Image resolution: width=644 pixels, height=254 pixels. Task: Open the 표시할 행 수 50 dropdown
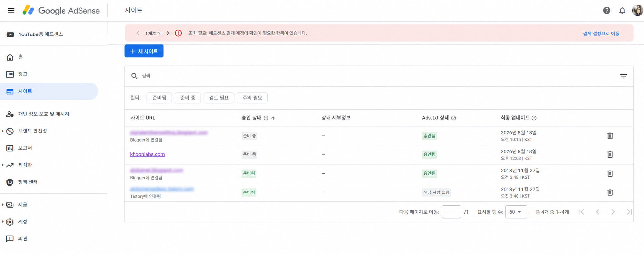516,212
